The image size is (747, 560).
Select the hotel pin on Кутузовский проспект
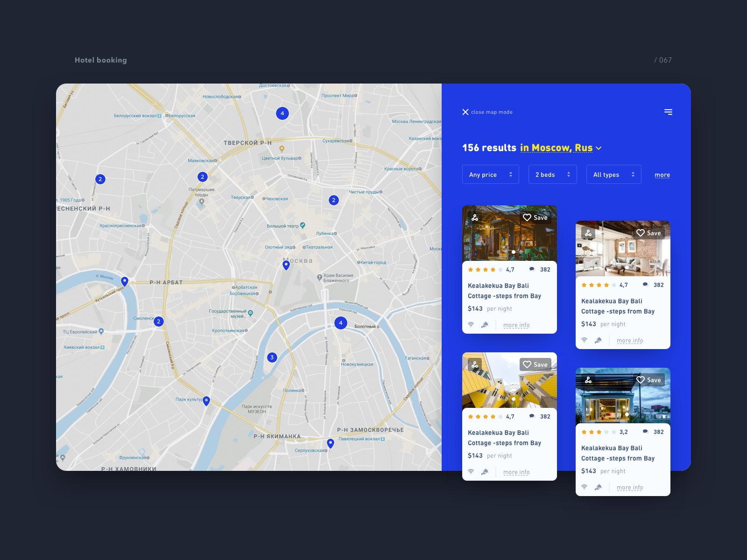pyautogui.click(x=125, y=281)
